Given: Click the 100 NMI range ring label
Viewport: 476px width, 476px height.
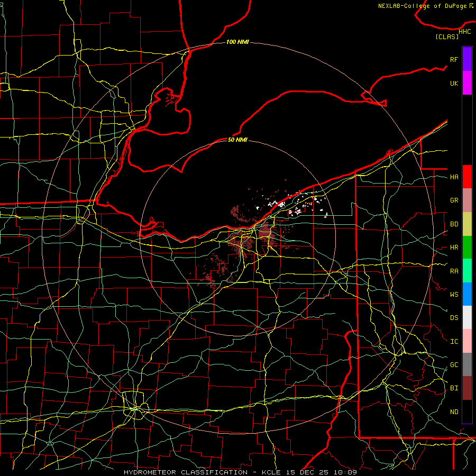Looking at the screenshot, I should pos(237,42).
